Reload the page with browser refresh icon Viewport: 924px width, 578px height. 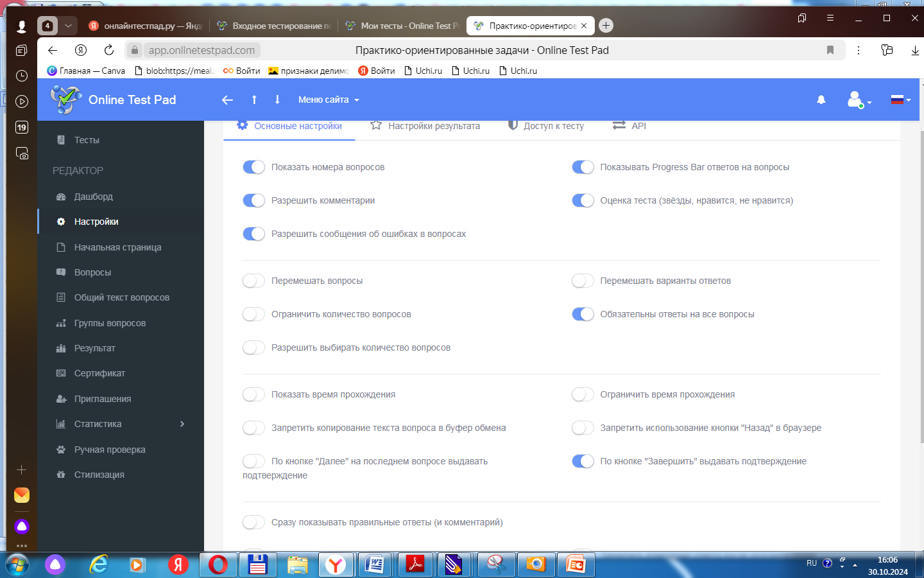click(x=109, y=50)
